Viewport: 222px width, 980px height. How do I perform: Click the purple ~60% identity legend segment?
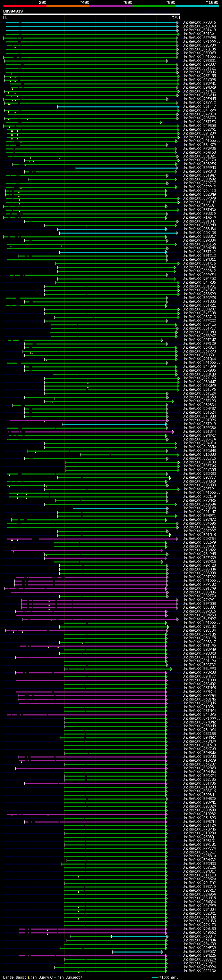[x=111, y=7]
